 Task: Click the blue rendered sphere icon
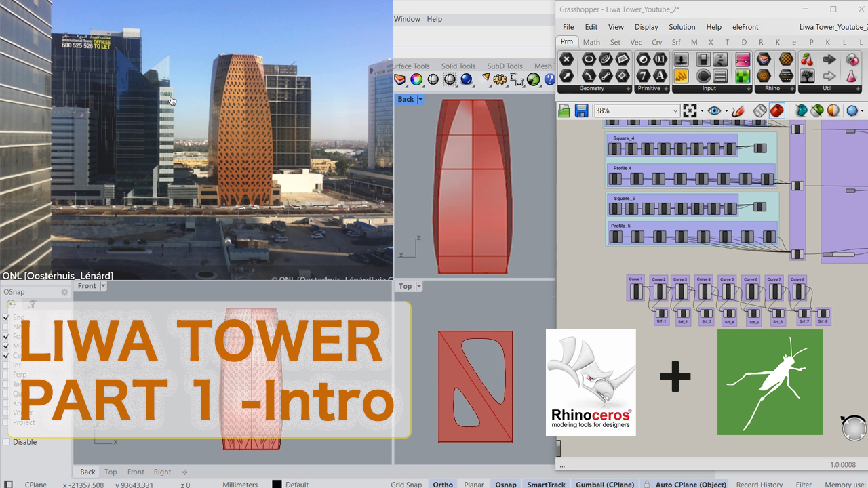click(x=466, y=79)
